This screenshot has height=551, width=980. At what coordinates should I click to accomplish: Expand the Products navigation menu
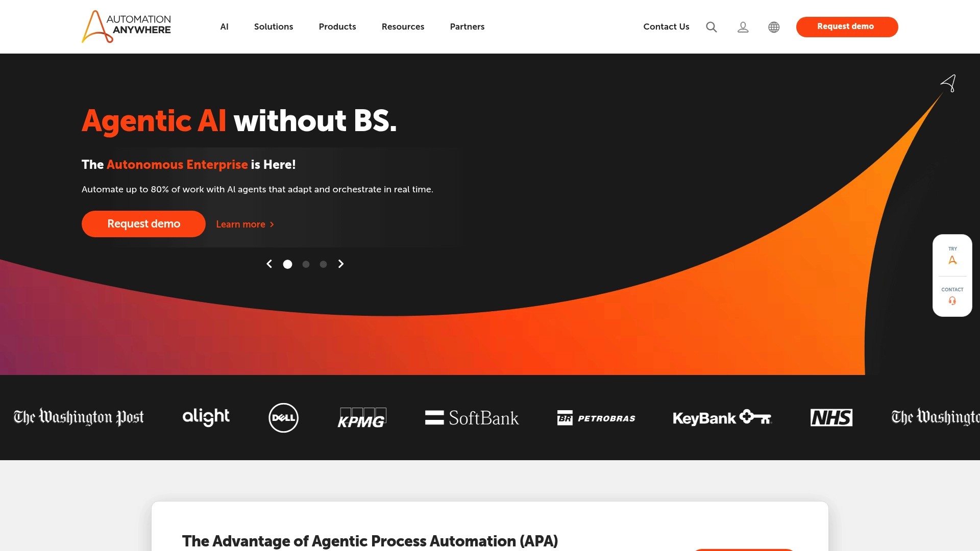click(x=337, y=27)
